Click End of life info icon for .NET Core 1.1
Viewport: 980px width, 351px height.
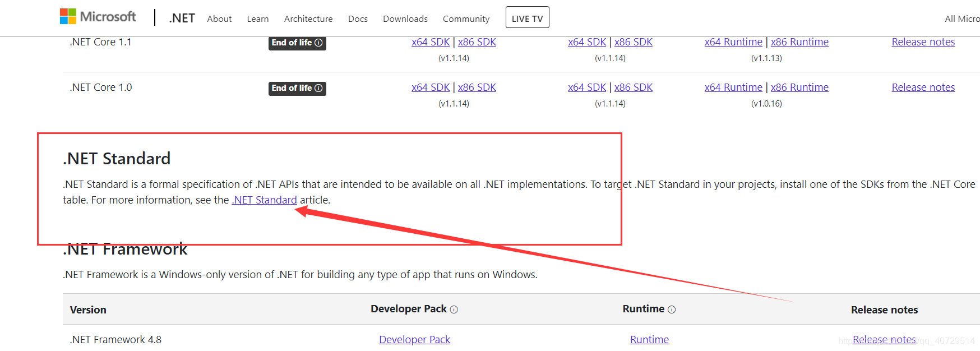(x=318, y=43)
